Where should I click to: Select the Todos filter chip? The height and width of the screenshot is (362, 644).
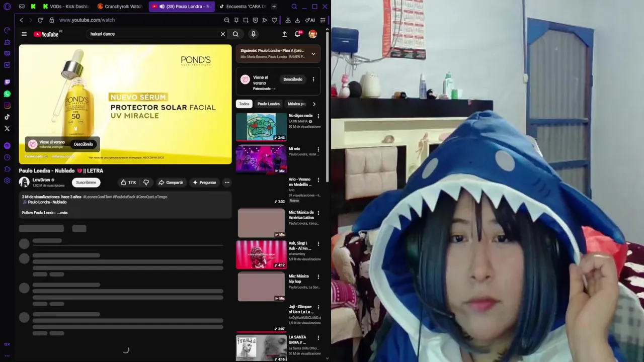pyautogui.click(x=244, y=104)
